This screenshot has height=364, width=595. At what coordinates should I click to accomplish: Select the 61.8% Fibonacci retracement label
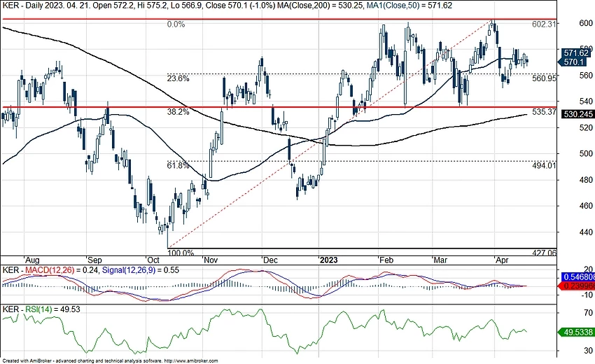(x=177, y=166)
